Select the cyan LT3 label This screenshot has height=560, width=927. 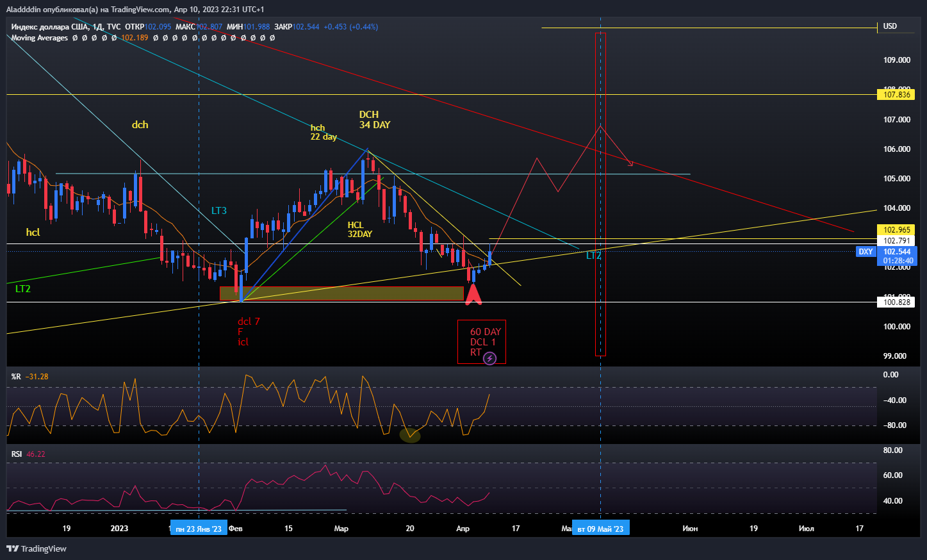tap(219, 211)
